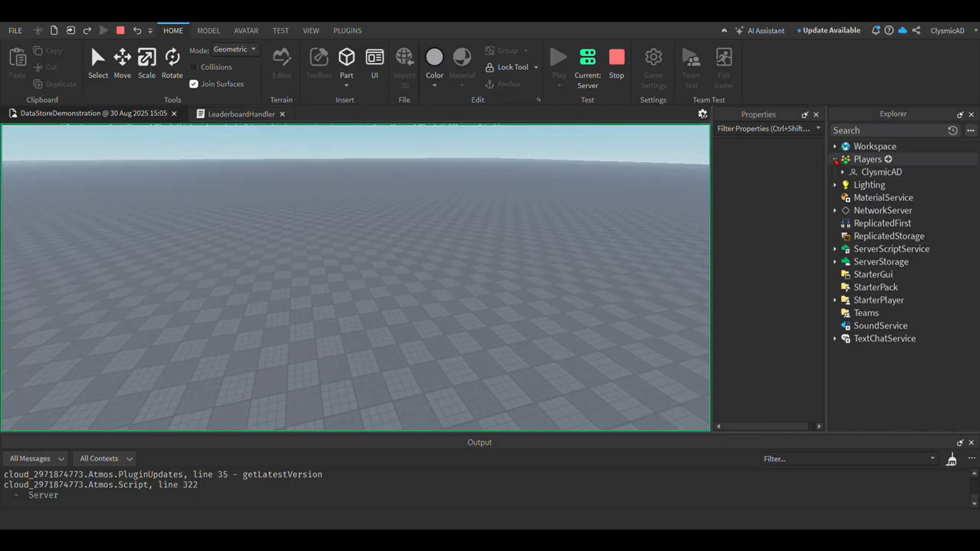Select ReplicatedStorage in Explorer
This screenshot has height=551, width=980.
pos(889,236)
